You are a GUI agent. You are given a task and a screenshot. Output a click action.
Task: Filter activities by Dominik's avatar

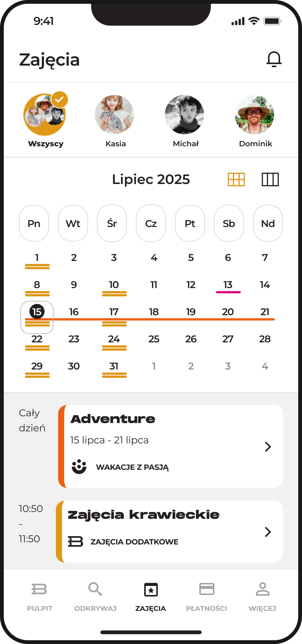[255, 115]
